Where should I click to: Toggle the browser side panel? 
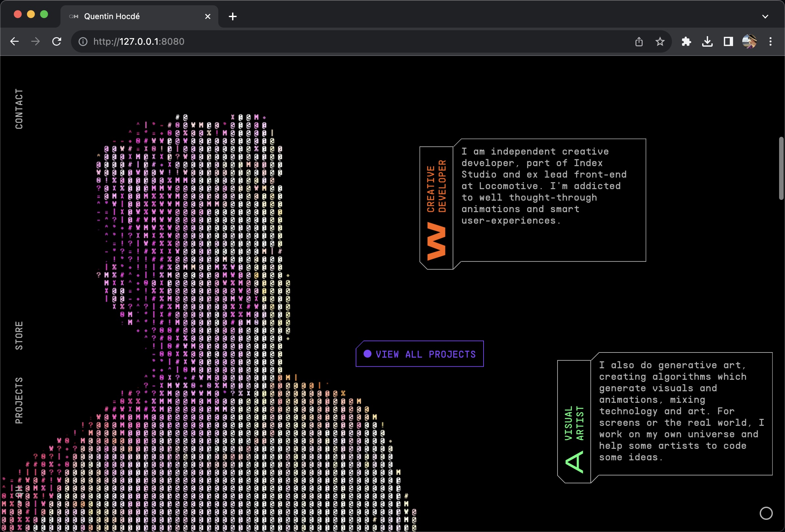pyautogui.click(x=728, y=41)
